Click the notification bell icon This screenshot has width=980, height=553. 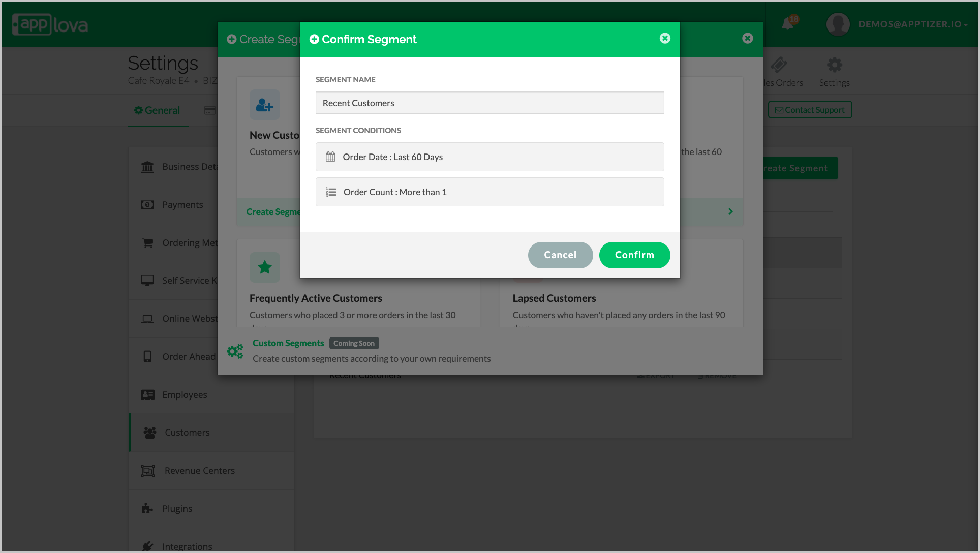[x=787, y=24]
